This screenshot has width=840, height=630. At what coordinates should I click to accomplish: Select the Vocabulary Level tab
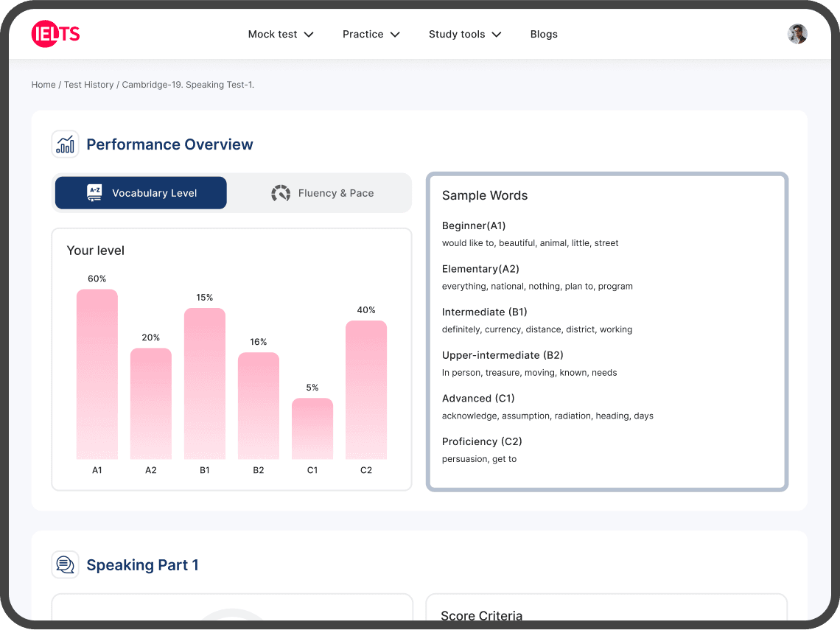coord(140,192)
